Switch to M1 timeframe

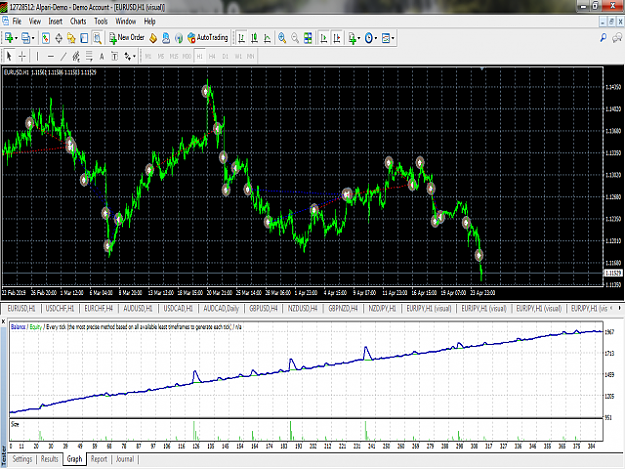click(x=148, y=57)
